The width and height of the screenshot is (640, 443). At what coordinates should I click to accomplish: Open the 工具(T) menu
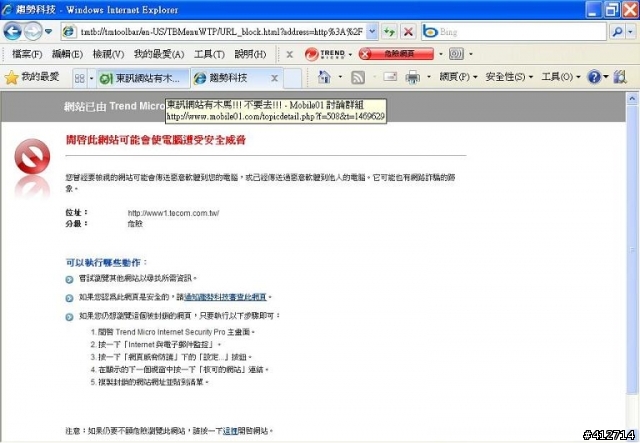click(x=209, y=54)
